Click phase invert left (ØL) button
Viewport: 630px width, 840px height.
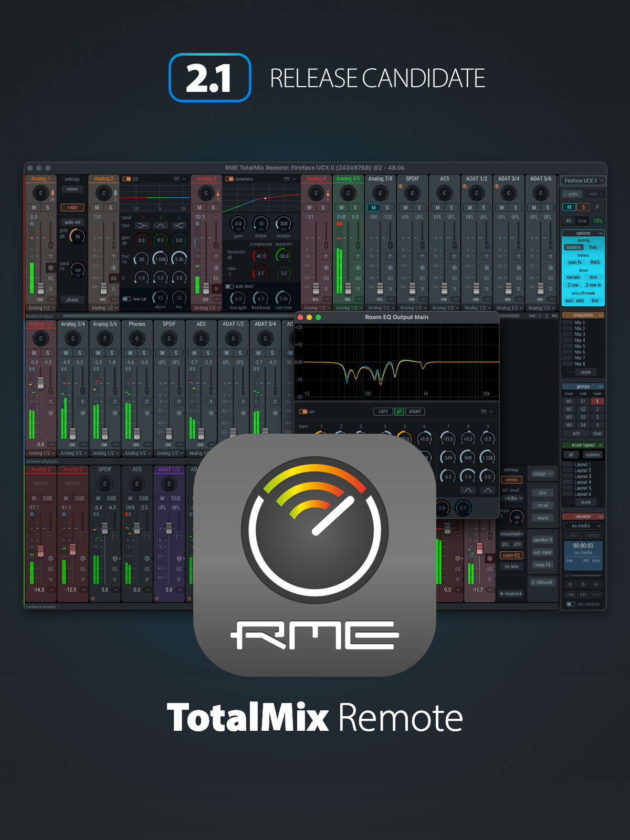(505, 544)
